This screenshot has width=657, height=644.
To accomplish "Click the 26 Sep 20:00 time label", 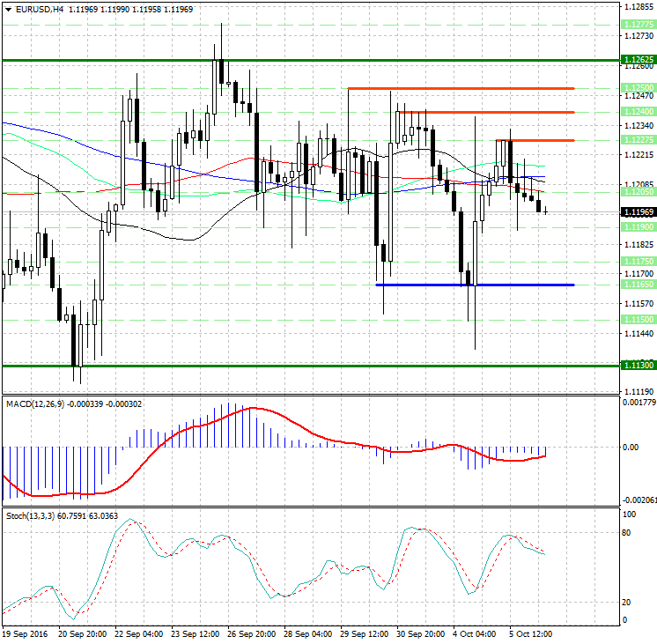I will [x=251, y=634].
